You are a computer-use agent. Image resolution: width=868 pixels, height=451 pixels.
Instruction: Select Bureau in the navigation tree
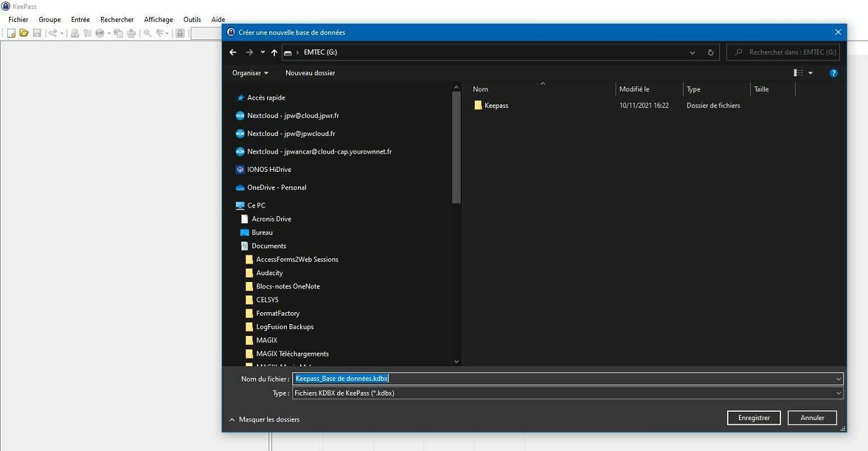pos(262,232)
